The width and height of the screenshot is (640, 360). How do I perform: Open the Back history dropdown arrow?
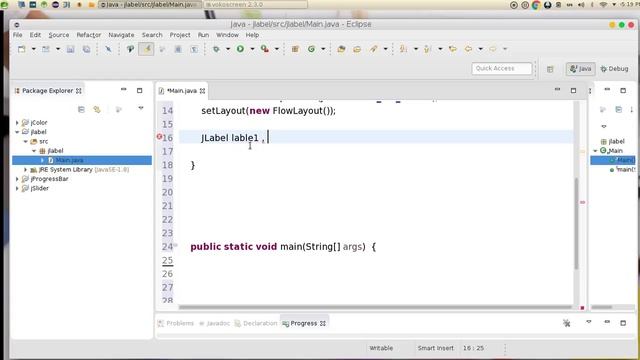(480, 49)
